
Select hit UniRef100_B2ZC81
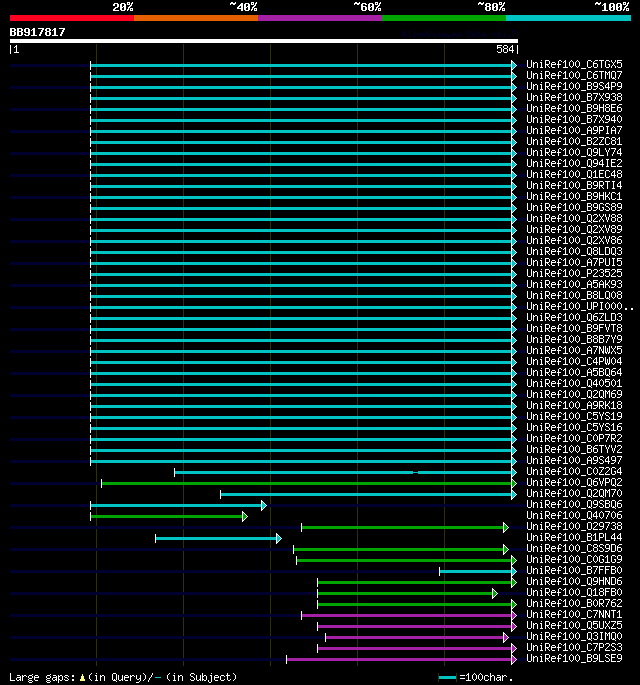[574, 141]
